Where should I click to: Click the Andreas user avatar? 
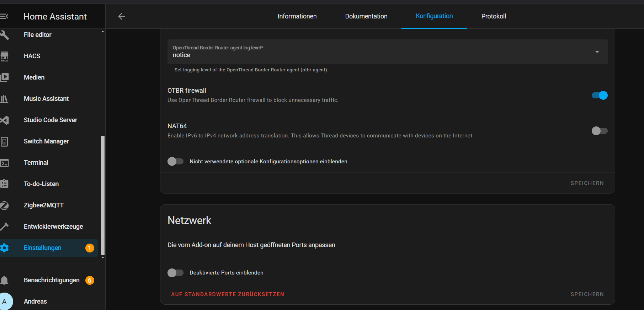click(5, 301)
